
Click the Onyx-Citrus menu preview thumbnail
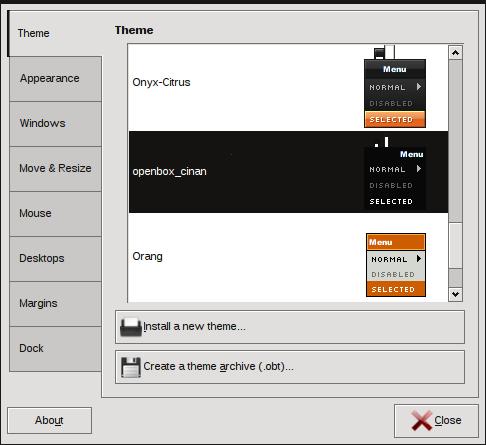point(395,87)
